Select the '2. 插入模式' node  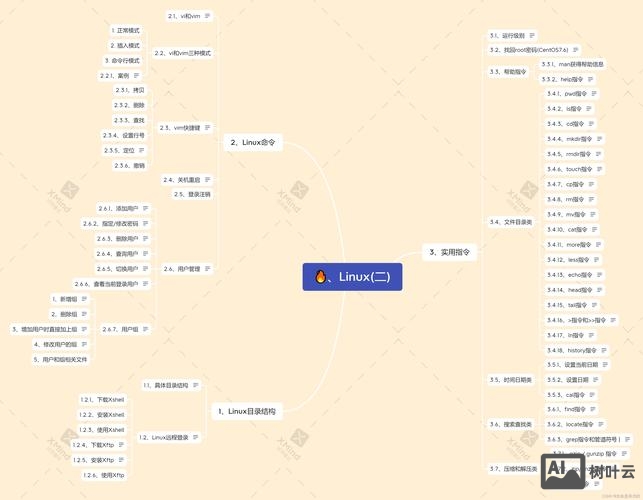tap(125, 46)
